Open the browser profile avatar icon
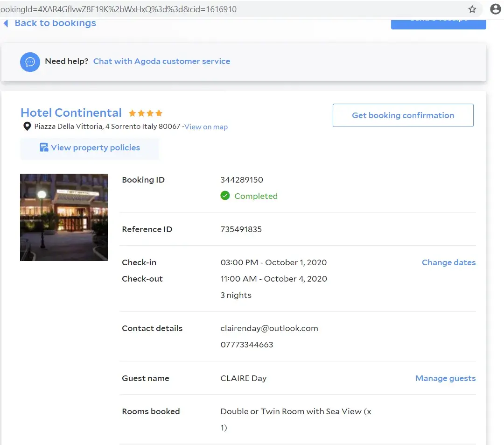Image resolution: width=504 pixels, height=445 pixels. coord(496,9)
